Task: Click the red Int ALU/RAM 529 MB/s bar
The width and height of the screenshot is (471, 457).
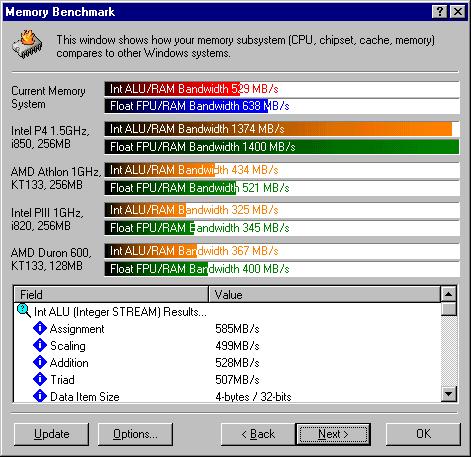Action: pyautogui.click(x=172, y=89)
